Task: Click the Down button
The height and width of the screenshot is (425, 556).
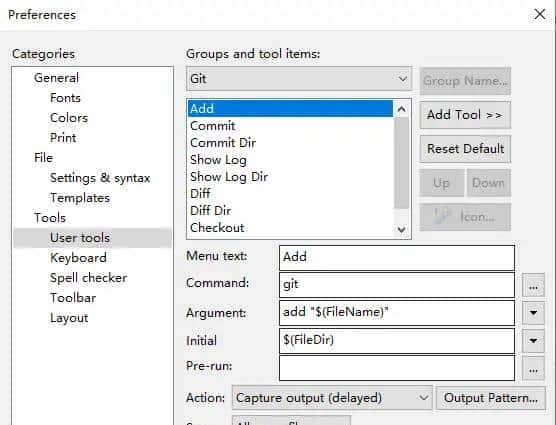Action: pos(489,183)
